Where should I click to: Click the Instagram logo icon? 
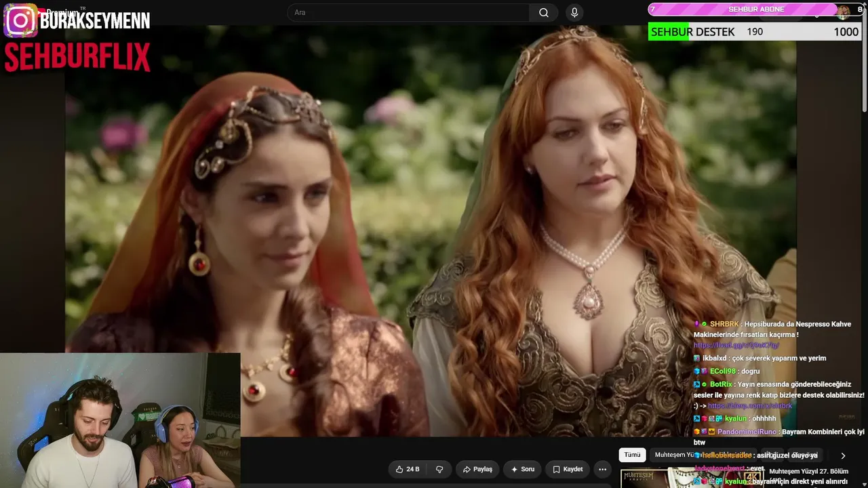[20, 20]
